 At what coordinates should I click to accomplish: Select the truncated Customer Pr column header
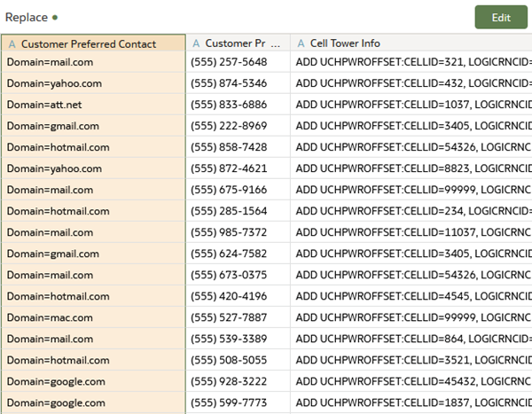[x=239, y=43]
